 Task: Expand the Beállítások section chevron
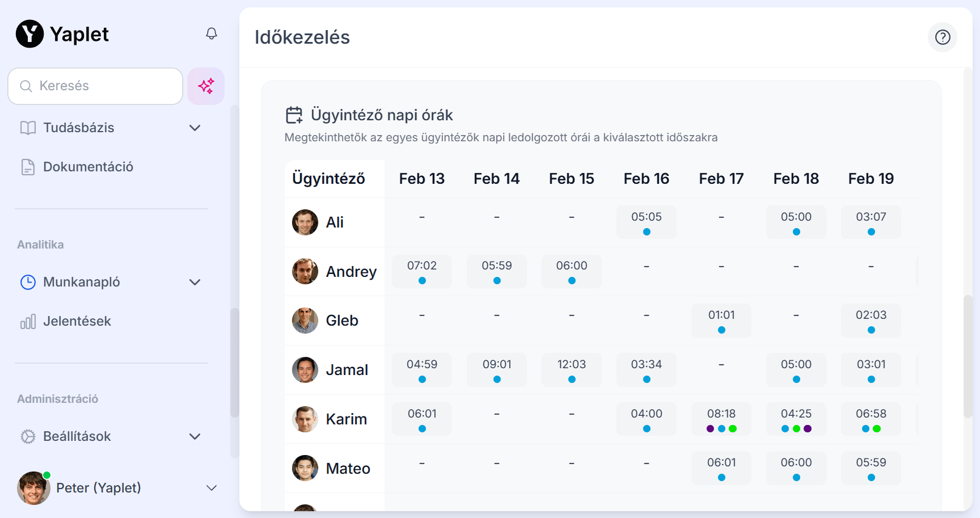click(x=195, y=436)
